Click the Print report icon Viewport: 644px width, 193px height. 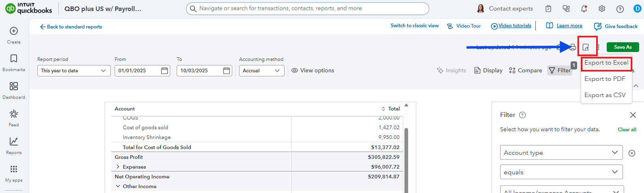click(x=573, y=47)
